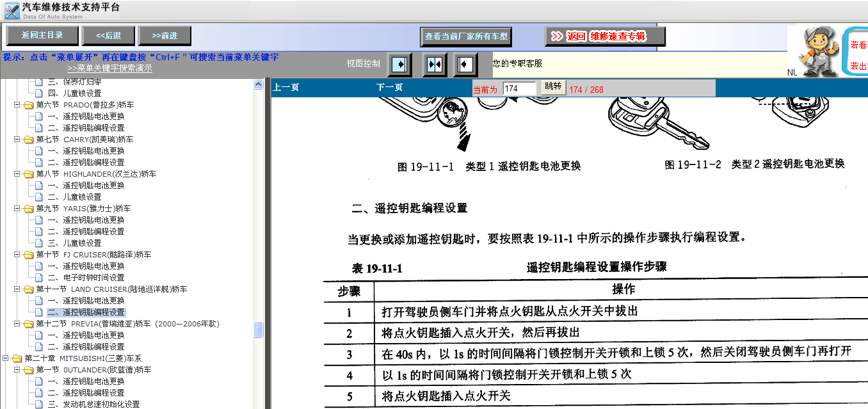Click the menu tree scrollbar up arrow

259,84
